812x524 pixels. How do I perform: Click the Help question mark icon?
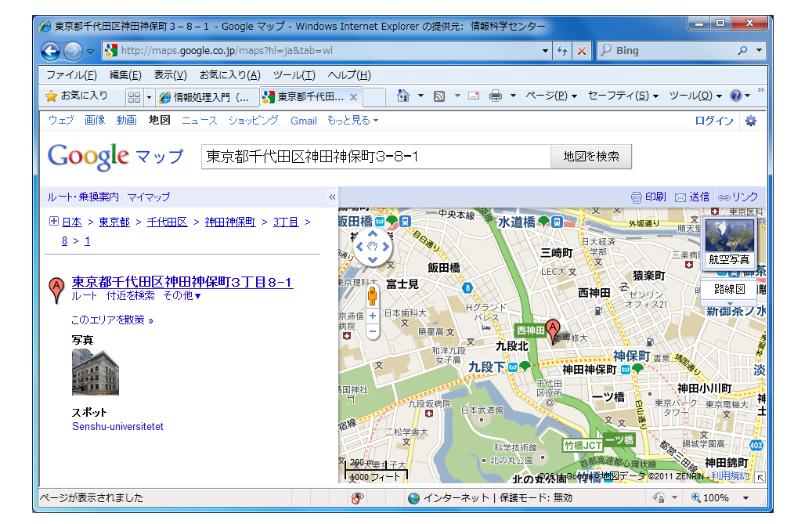tap(735, 96)
